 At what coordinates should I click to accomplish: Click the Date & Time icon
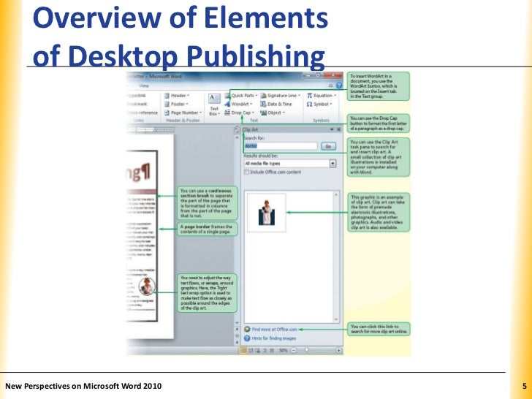pyautogui.click(x=263, y=104)
